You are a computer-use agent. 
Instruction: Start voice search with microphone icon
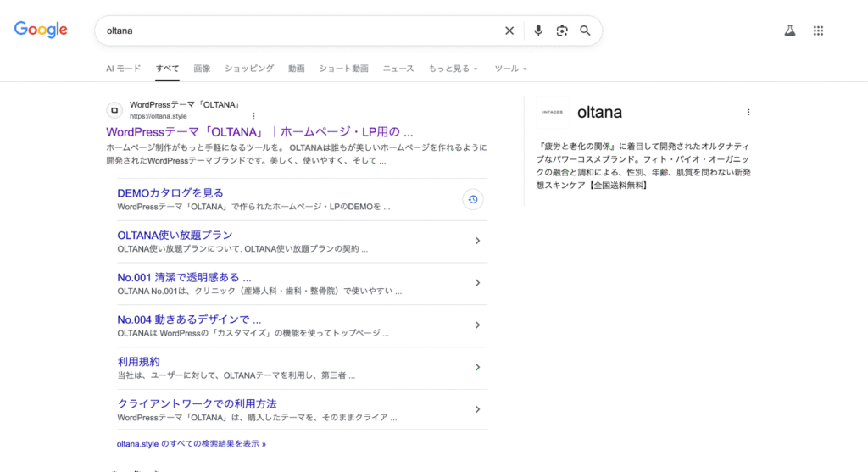pyautogui.click(x=537, y=31)
